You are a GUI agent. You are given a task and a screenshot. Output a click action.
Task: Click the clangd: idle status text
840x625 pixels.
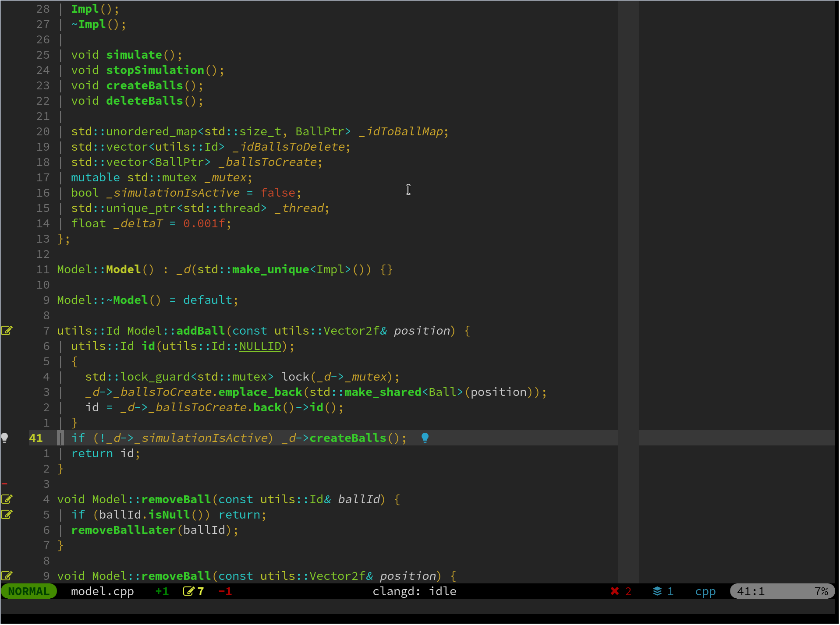coord(414,591)
